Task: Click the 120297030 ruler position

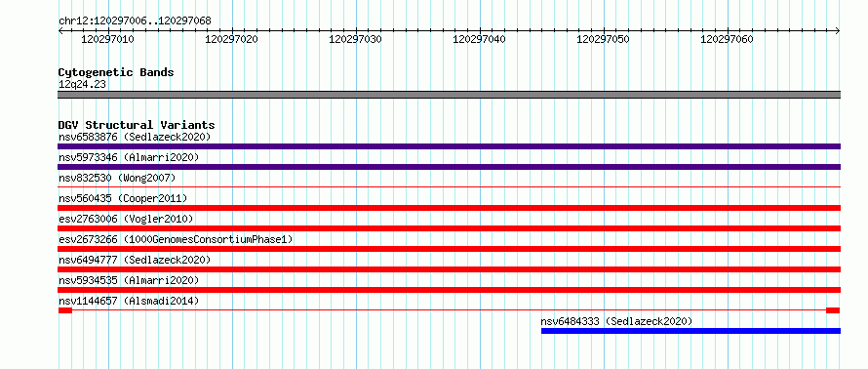Action: click(355, 39)
